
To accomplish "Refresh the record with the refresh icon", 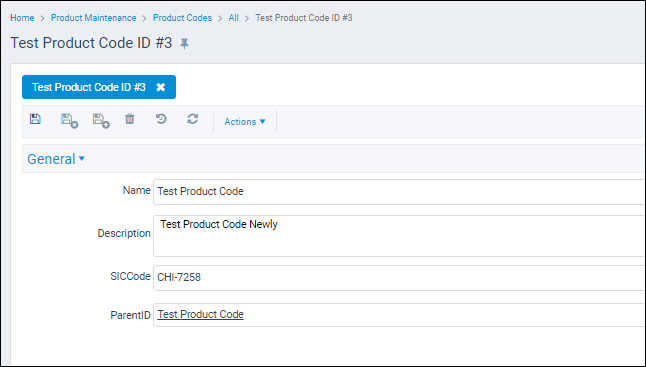I will pyautogui.click(x=192, y=119).
